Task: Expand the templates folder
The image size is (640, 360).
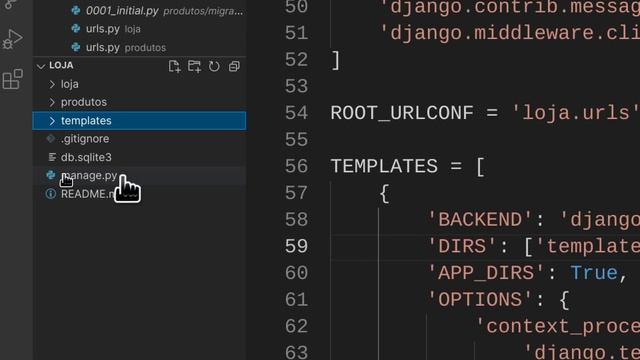Action: tap(139, 121)
